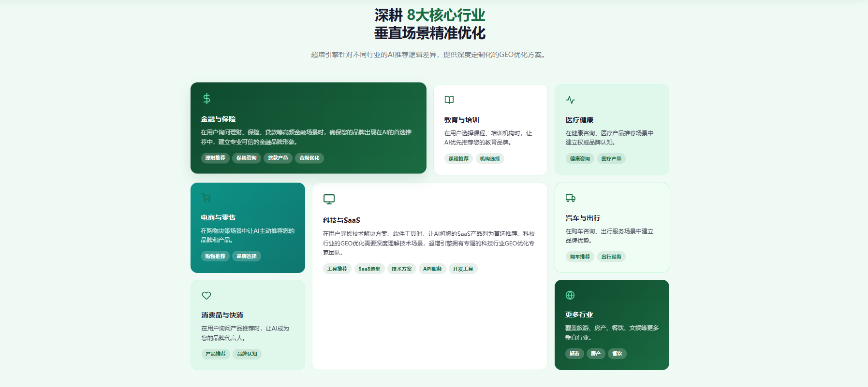
Task: Click the 医疗产品 tag
Action: click(611, 158)
